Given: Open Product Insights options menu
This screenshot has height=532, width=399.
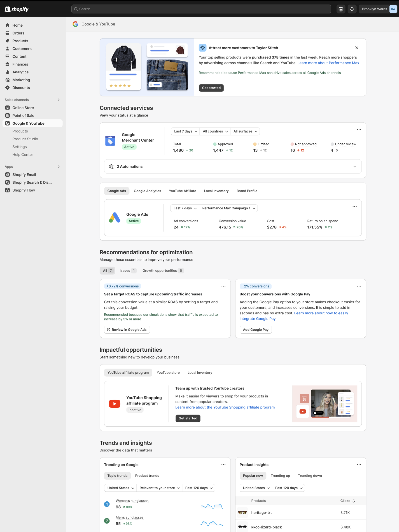Looking at the screenshot, I should [x=359, y=465].
